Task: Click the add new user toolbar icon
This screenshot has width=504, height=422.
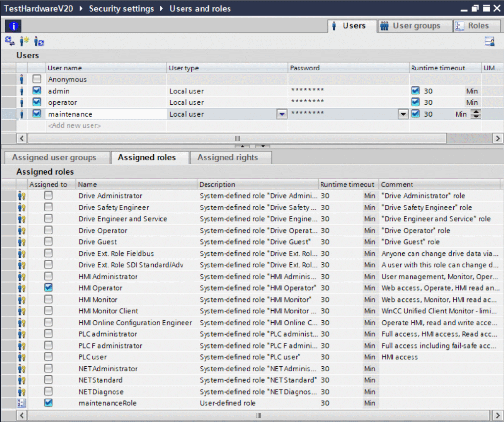Action: (24, 42)
